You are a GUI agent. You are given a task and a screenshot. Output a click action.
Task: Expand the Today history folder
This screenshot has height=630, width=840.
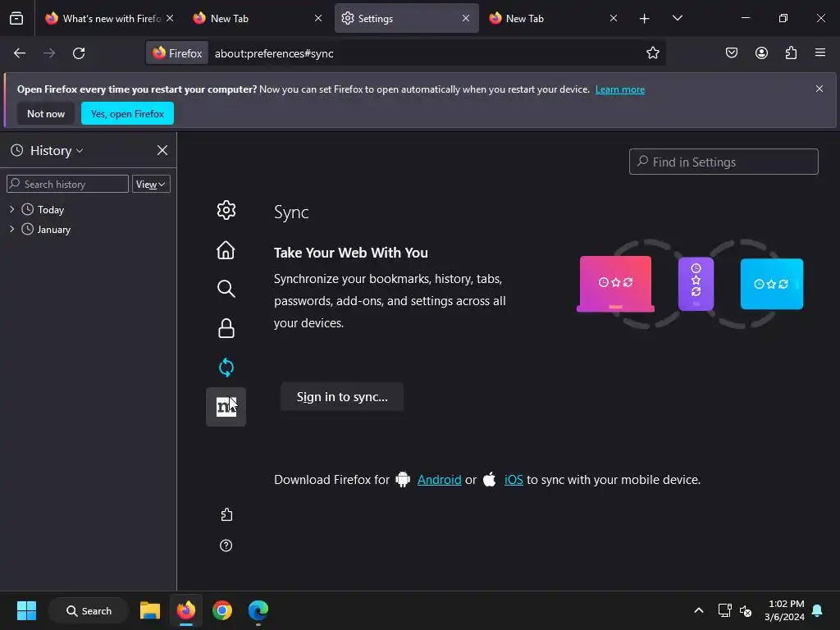11,209
